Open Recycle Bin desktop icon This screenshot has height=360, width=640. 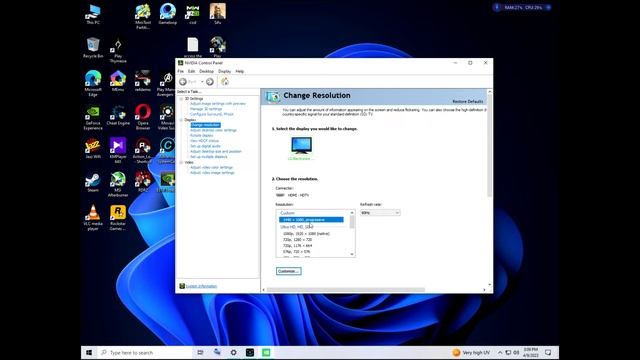click(93, 48)
